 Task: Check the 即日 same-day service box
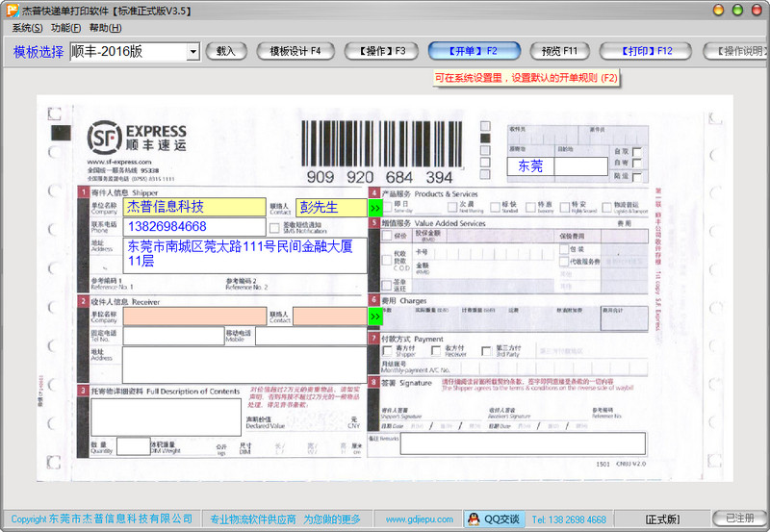387,207
